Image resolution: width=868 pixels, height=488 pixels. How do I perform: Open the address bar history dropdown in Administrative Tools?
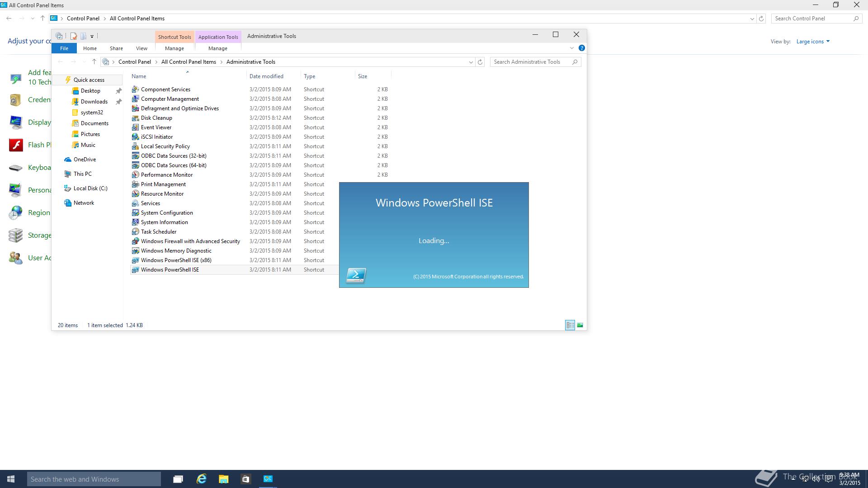coord(471,62)
